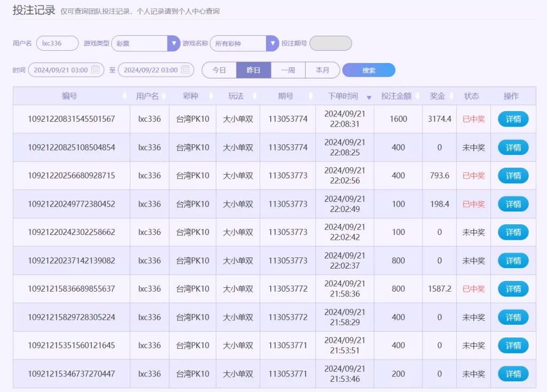Open 详情 for bet 1092122025668​0928715

[513, 176]
